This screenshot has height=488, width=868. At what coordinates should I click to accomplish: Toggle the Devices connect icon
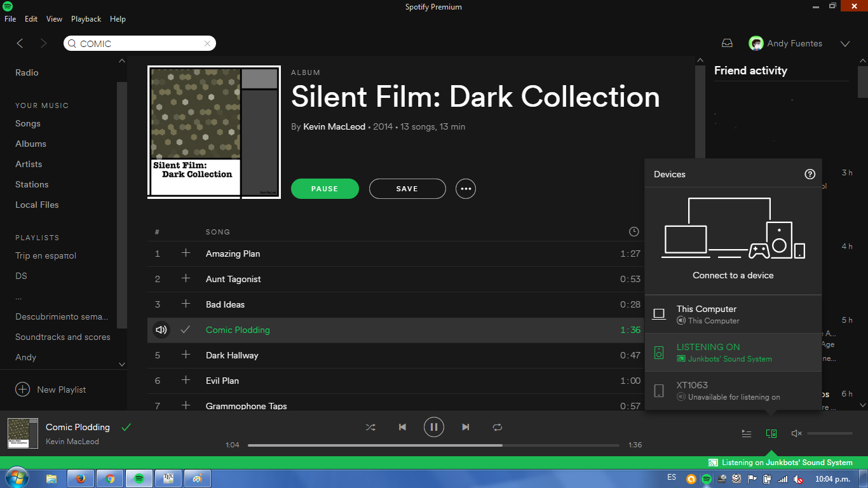coord(771,433)
